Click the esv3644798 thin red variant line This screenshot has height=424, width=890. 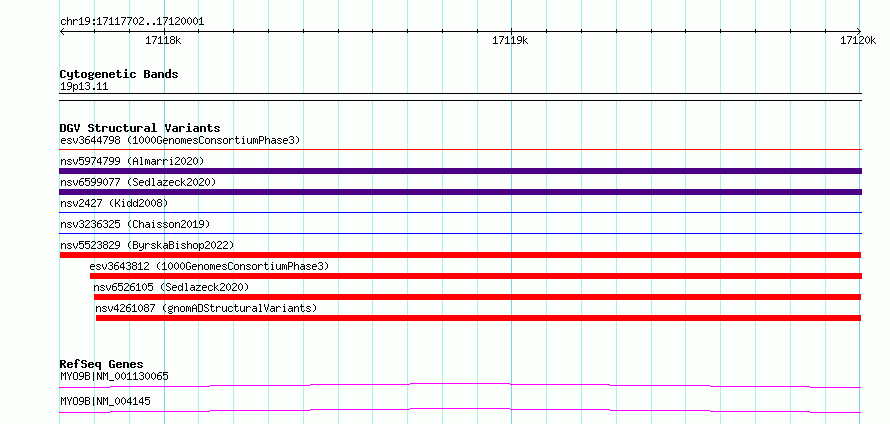[x=460, y=150]
